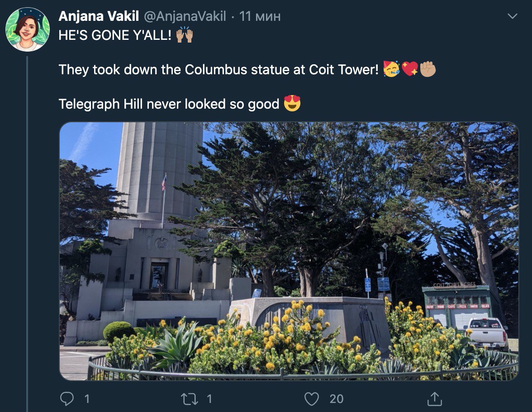532x412 pixels.
Task: Click the reply speech bubble icon
Action: tap(67, 399)
